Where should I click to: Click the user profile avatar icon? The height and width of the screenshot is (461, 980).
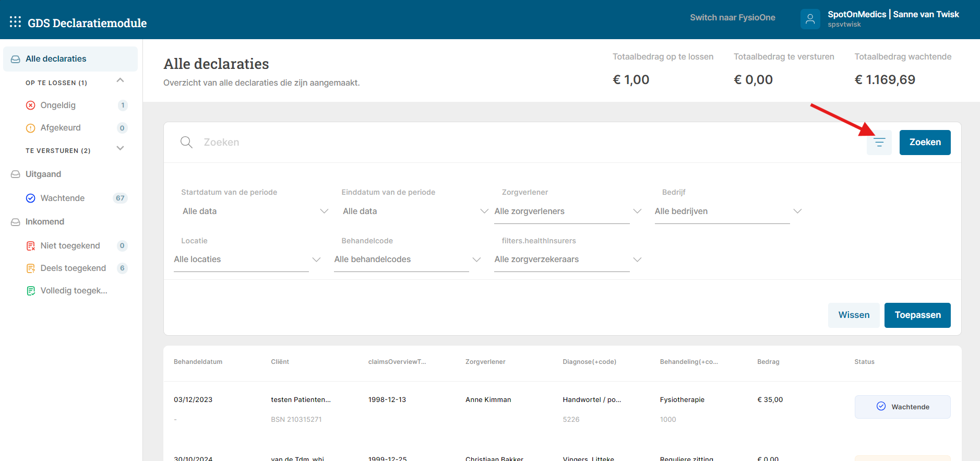coord(810,19)
